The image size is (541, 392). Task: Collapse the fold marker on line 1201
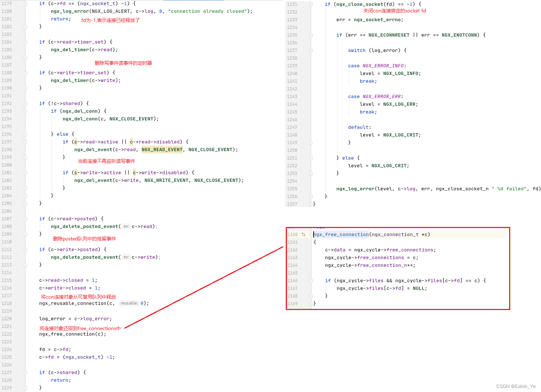pos(25,173)
